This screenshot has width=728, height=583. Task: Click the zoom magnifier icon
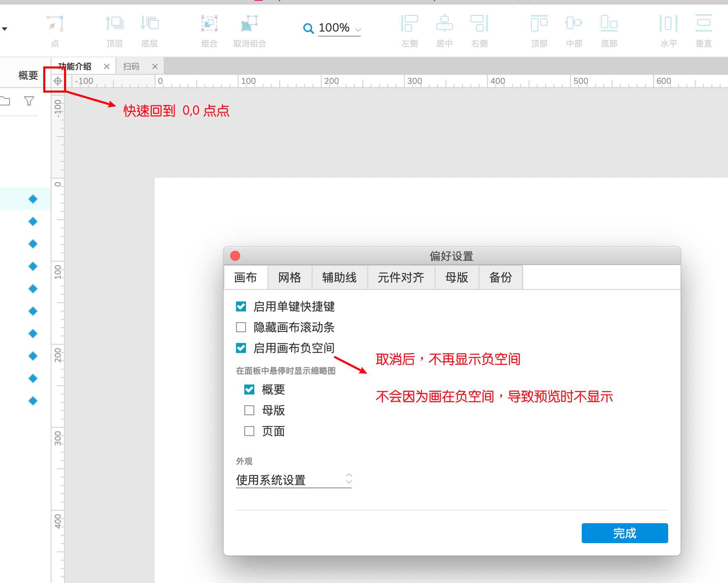(x=308, y=28)
